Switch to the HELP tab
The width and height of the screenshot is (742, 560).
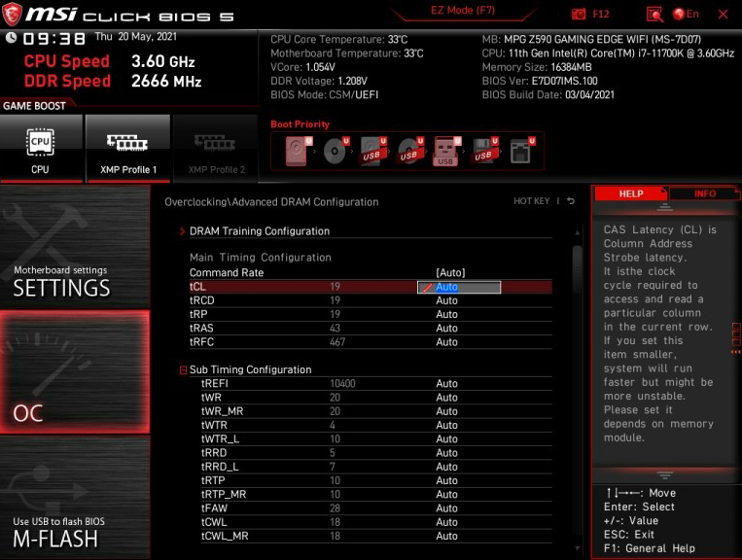tap(631, 193)
